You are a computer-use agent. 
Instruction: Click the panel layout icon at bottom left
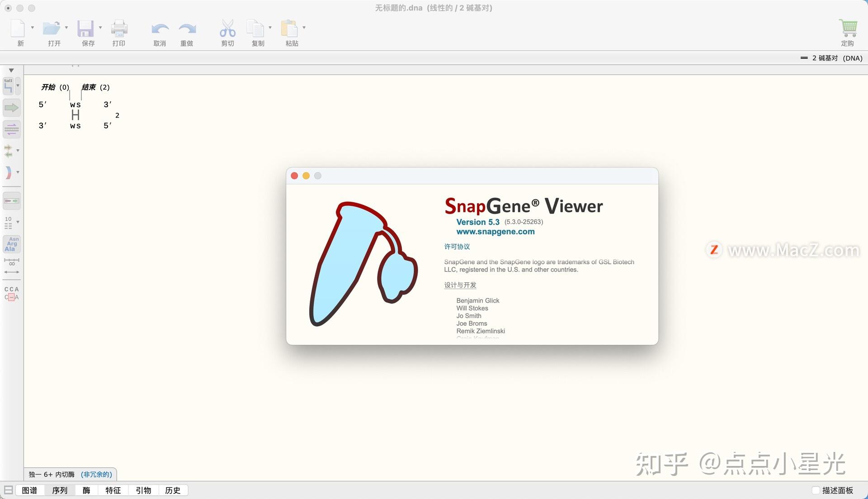point(8,490)
